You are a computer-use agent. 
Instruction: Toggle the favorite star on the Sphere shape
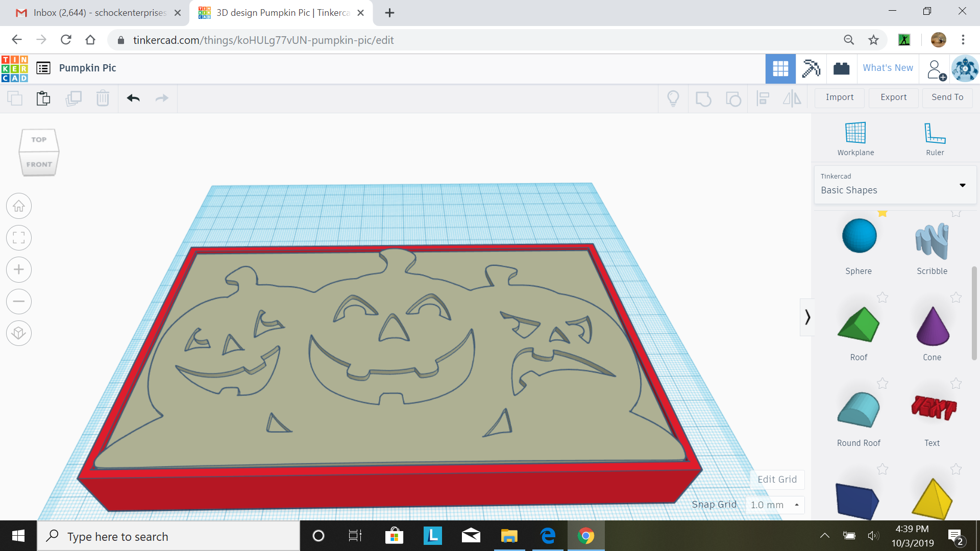[883, 214]
